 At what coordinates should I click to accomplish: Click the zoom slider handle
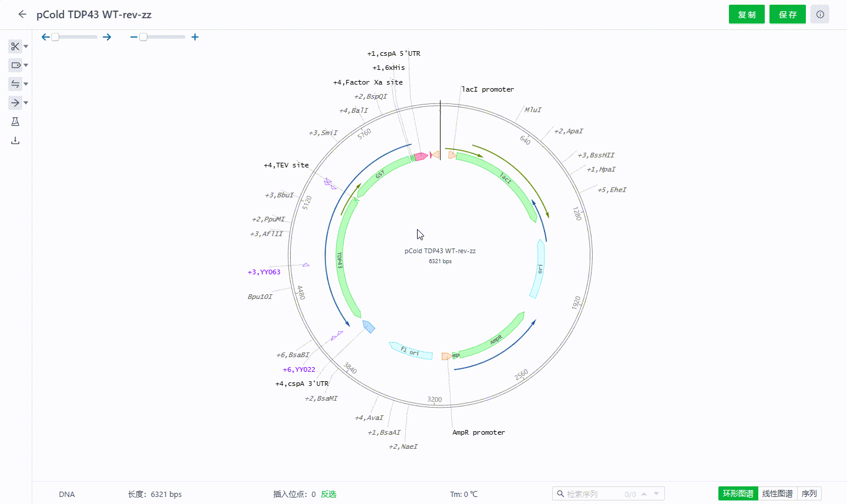(143, 37)
